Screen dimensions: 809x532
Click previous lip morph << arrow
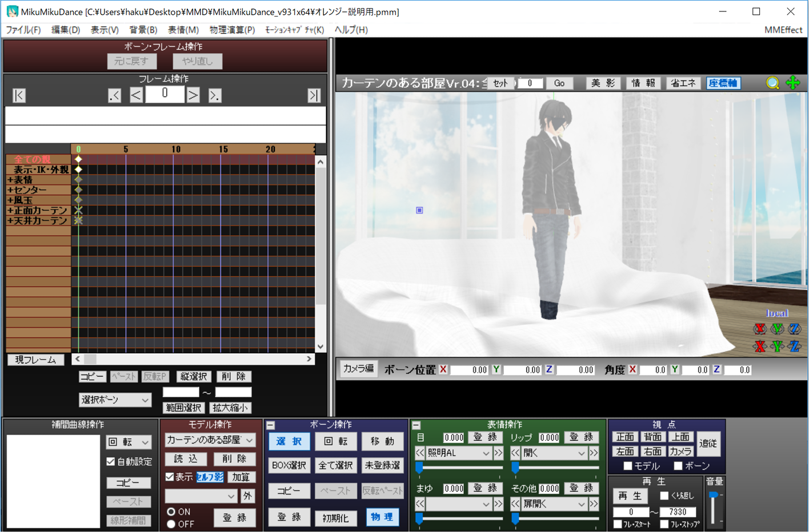[x=515, y=453]
